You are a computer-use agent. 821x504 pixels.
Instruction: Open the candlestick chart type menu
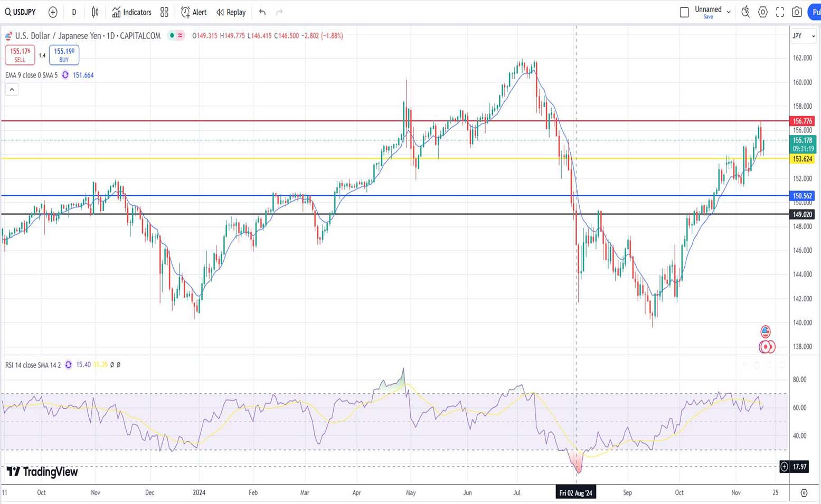tap(95, 12)
